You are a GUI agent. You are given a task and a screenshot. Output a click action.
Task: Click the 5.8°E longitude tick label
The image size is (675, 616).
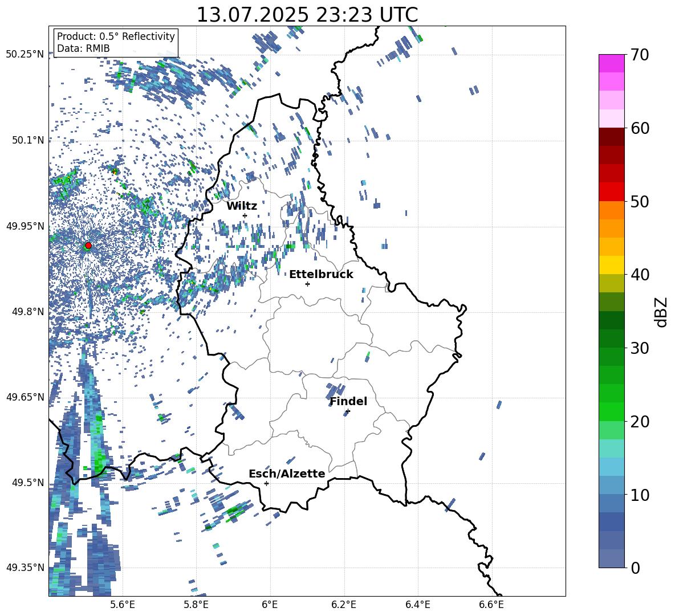(196, 605)
